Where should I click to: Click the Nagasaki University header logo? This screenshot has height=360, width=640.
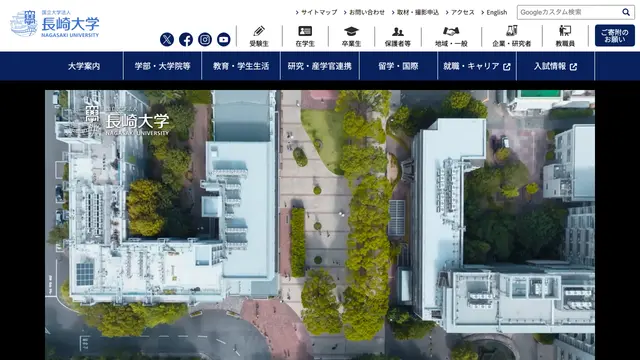tap(55, 24)
